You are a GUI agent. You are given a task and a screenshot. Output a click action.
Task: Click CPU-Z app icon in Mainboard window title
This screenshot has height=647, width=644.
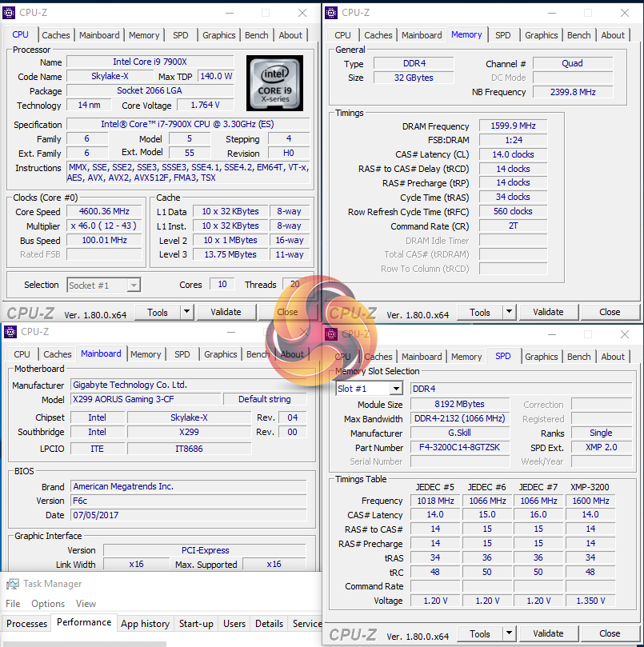[10, 332]
